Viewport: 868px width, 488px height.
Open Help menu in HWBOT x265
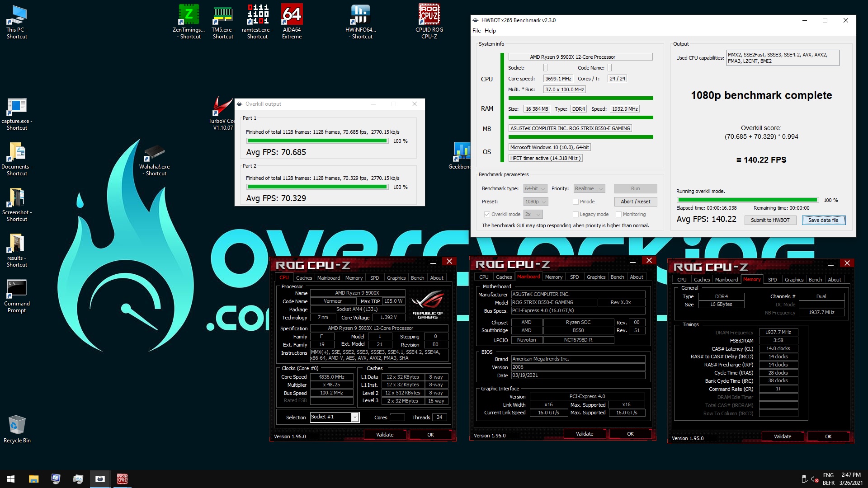[490, 31]
